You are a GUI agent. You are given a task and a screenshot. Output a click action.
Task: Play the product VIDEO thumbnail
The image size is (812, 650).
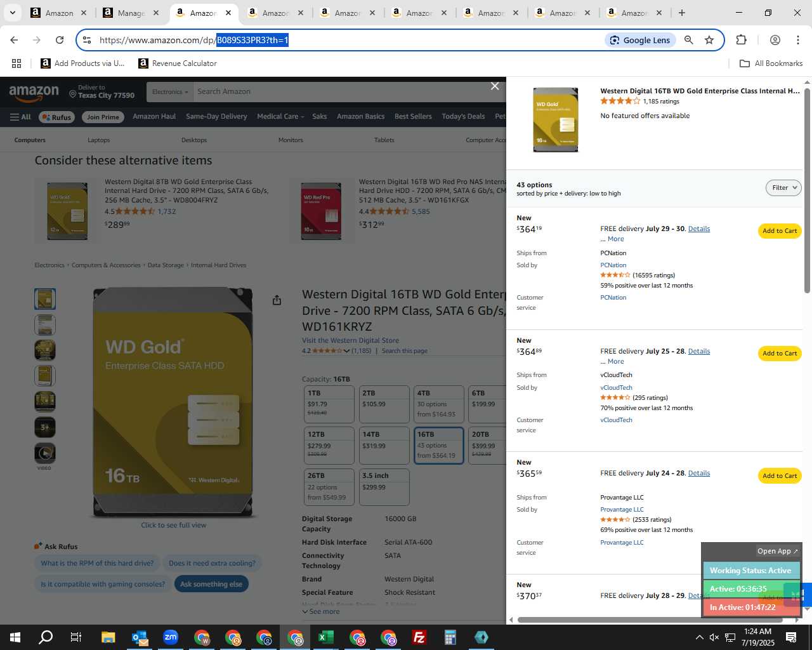45,453
